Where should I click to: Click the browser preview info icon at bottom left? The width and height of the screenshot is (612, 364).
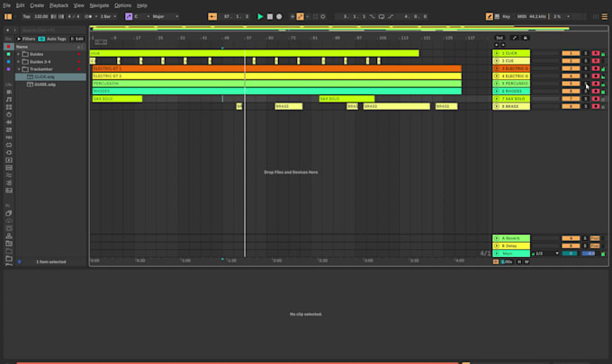click(19, 262)
